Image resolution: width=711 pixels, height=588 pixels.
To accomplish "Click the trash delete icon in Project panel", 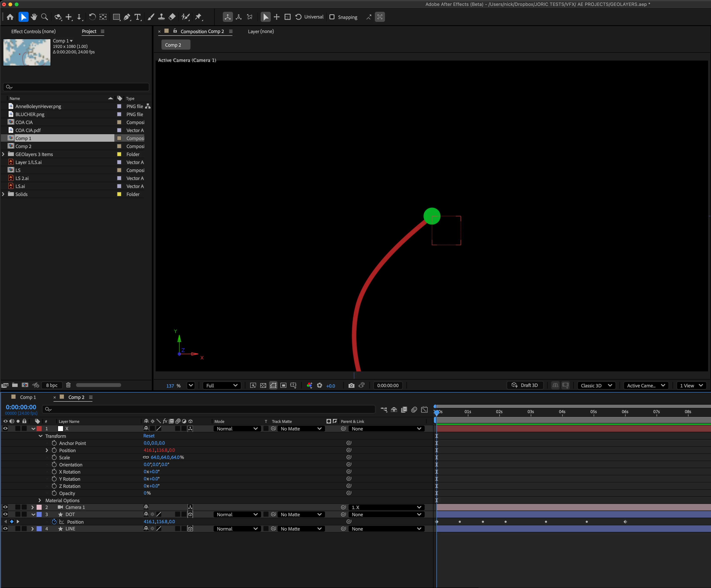I will 68,385.
